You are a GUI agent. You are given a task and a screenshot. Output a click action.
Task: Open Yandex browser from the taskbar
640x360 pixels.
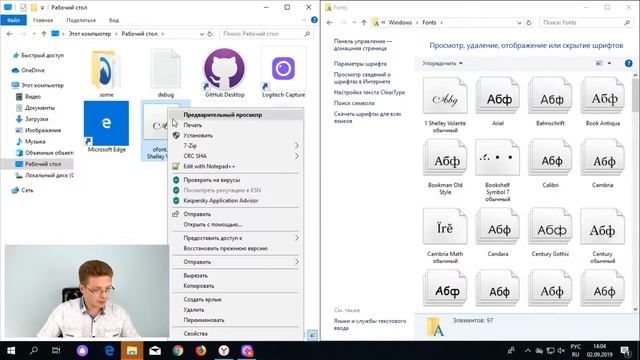224,351
